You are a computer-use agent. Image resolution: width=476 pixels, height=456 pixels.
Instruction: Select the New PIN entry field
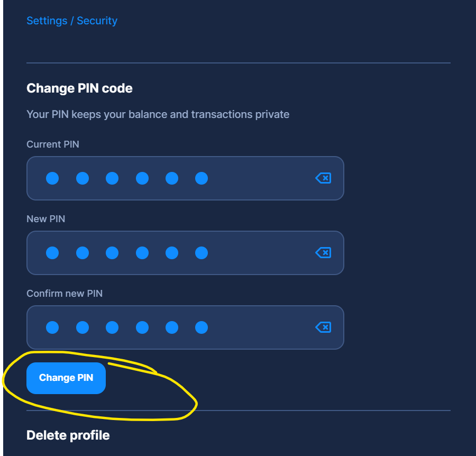(185, 253)
